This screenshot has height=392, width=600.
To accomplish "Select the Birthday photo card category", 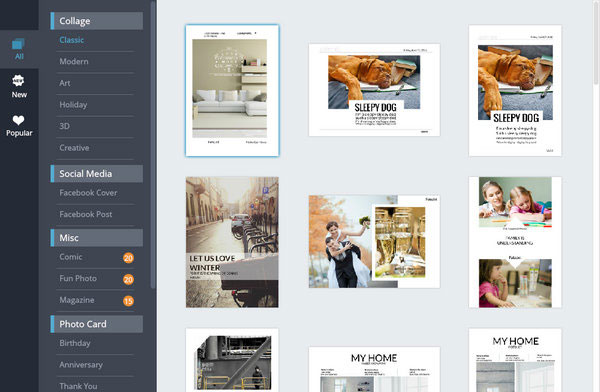I will point(75,343).
